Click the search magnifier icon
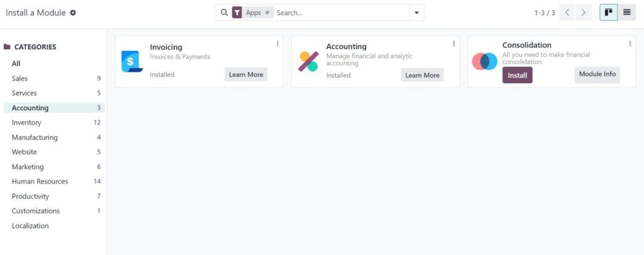 point(225,13)
